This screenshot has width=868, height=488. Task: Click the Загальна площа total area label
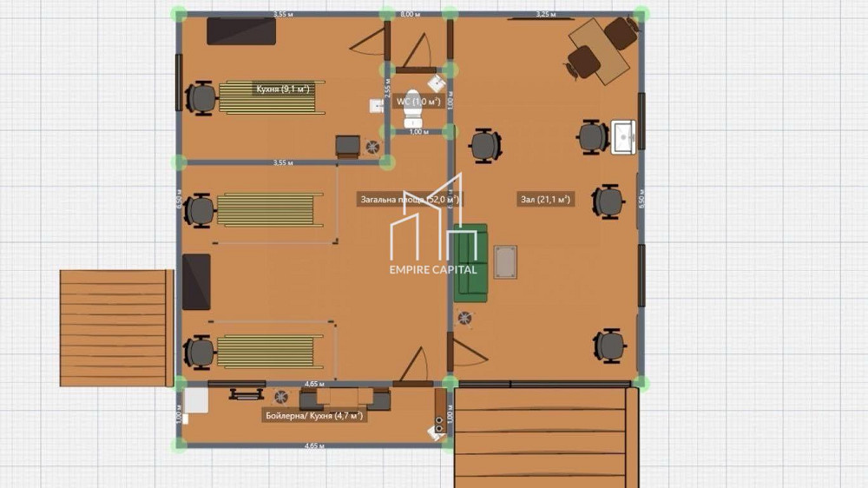click(410, 200)
